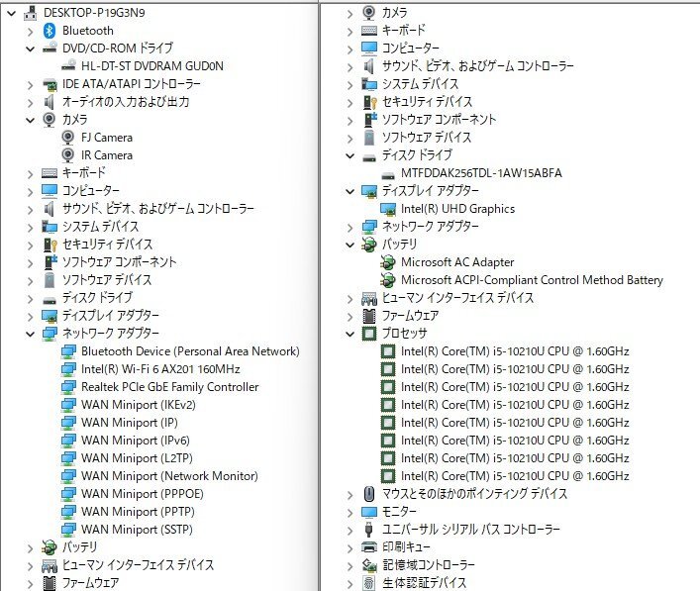The image size is (700, 591).
Task: Select the right pane ソフトウェア デバイス label
Action: (x=427, y=138)
